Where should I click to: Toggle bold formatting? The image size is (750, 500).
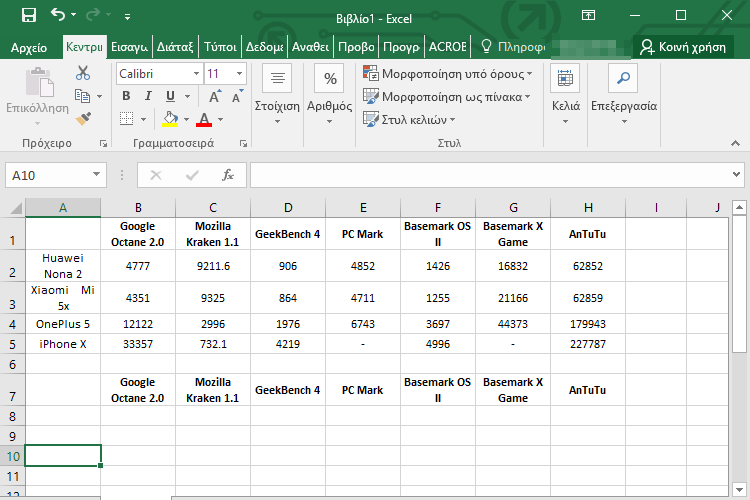click(x=126, y=96)
